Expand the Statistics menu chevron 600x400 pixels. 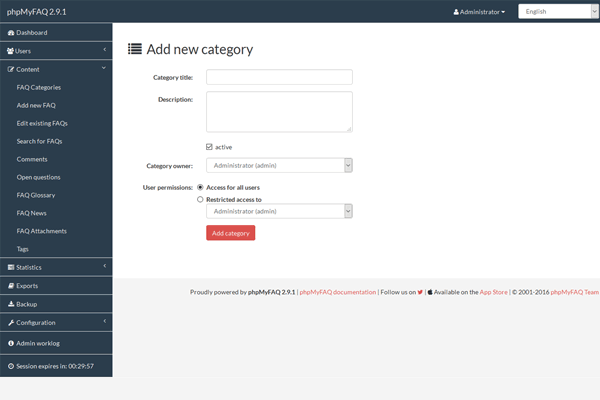(104, 266)
